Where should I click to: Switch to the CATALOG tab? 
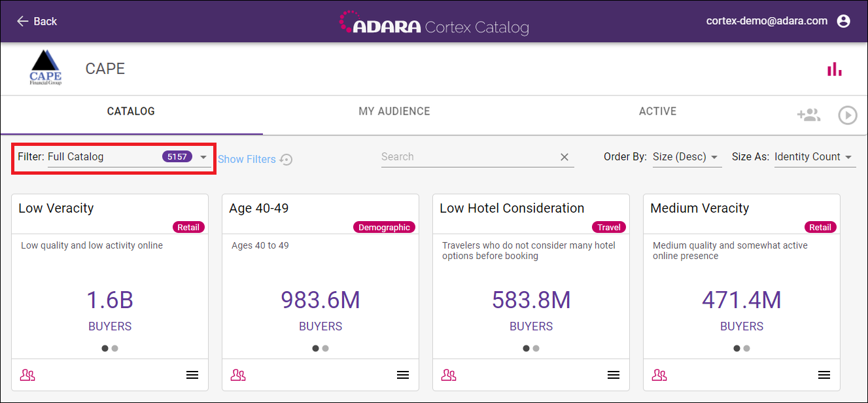tap(131, 111)
